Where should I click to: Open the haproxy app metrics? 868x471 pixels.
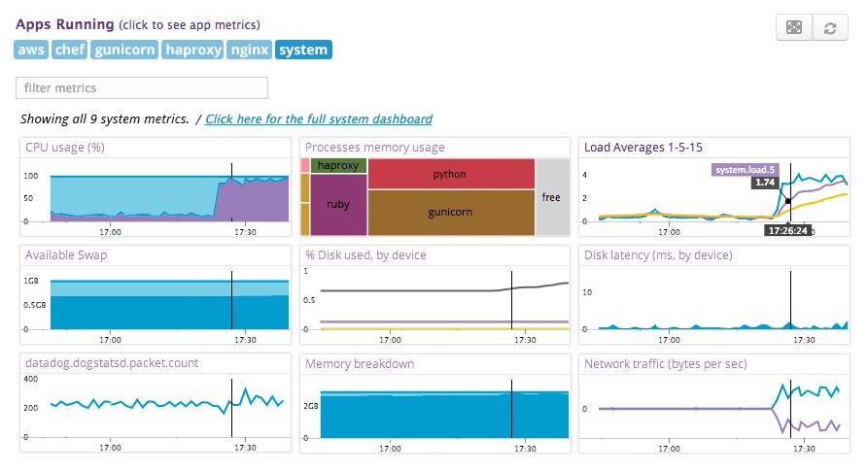pyautogui.click(x=192, y=50)
